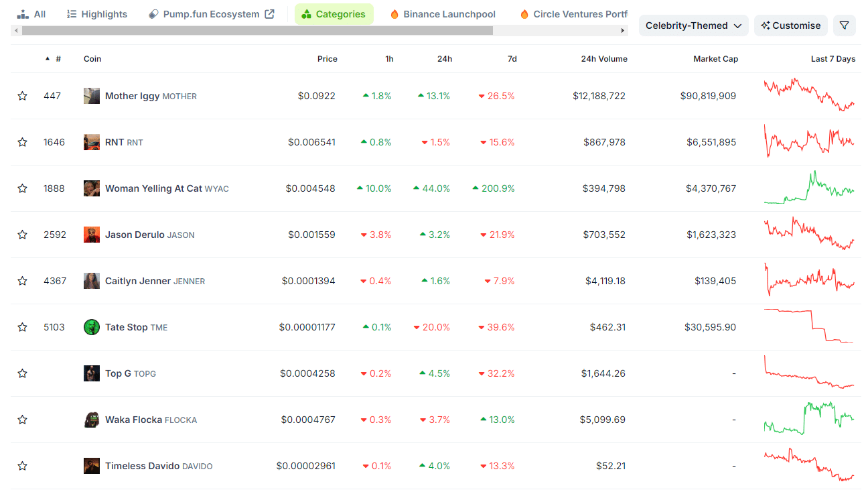Open Mother Iggy's 7-day sparkline chart

tap(809, 95)
